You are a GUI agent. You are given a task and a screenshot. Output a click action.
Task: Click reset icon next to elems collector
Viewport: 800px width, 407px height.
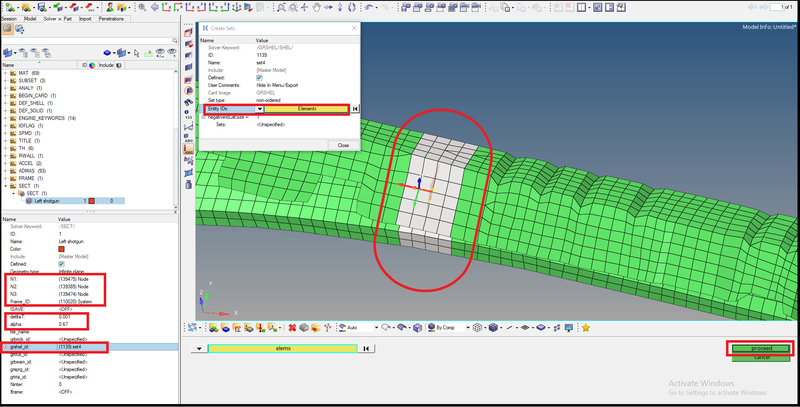[366, 348]
